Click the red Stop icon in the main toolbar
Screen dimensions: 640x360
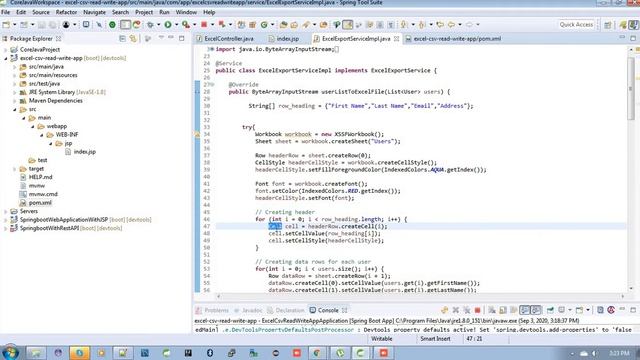click(x=204, y=24)
